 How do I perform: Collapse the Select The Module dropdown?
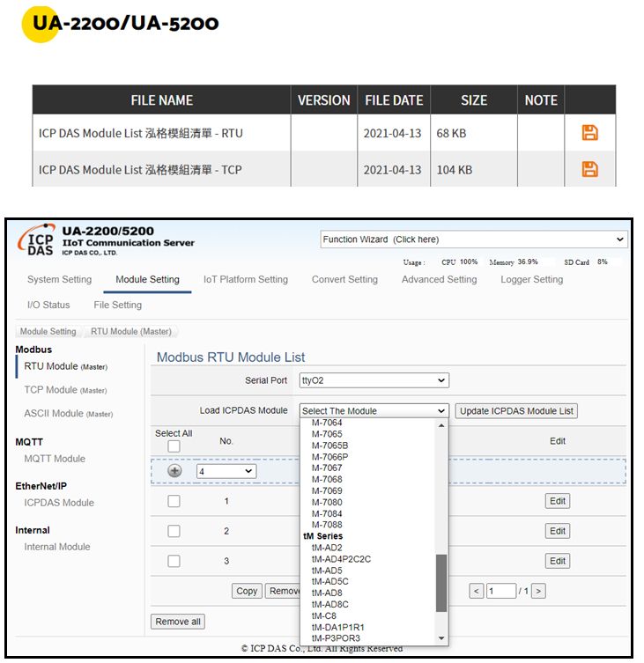(374, 410)
